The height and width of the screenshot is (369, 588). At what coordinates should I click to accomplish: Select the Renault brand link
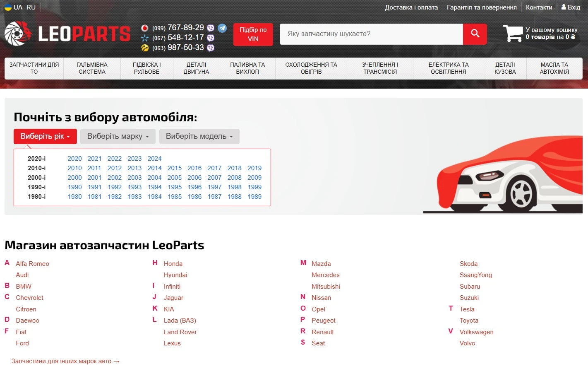pos(323,332)
